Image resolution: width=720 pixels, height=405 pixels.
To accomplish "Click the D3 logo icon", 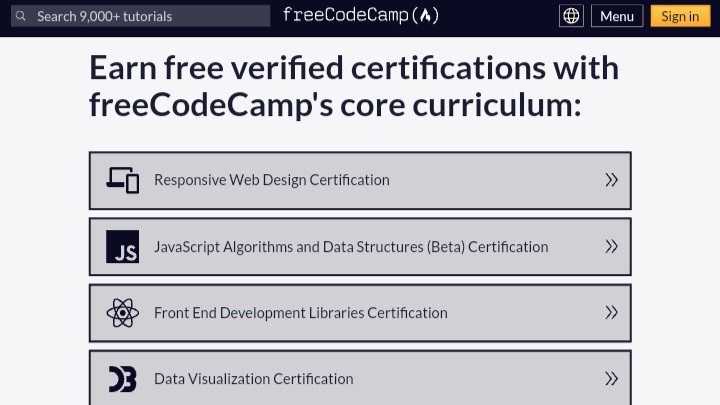I will 122,379.
